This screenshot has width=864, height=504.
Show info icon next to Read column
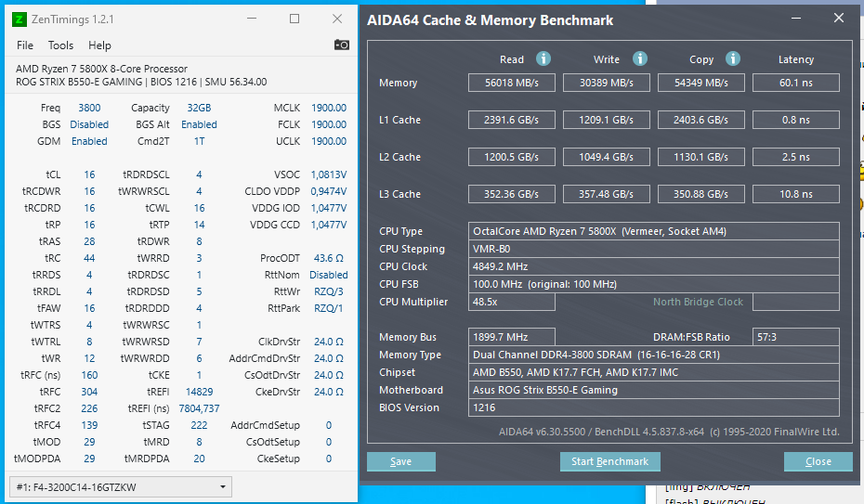point(543,58)
